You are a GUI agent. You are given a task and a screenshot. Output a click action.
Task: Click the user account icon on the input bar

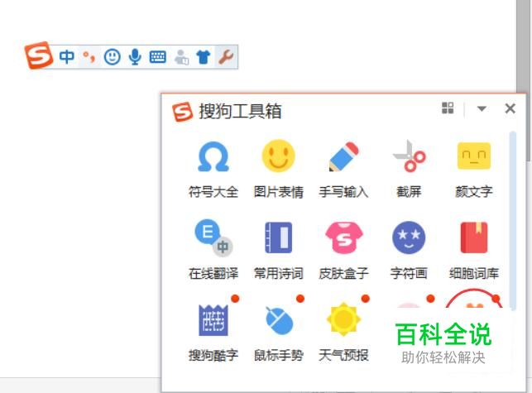tap(181, 57)
